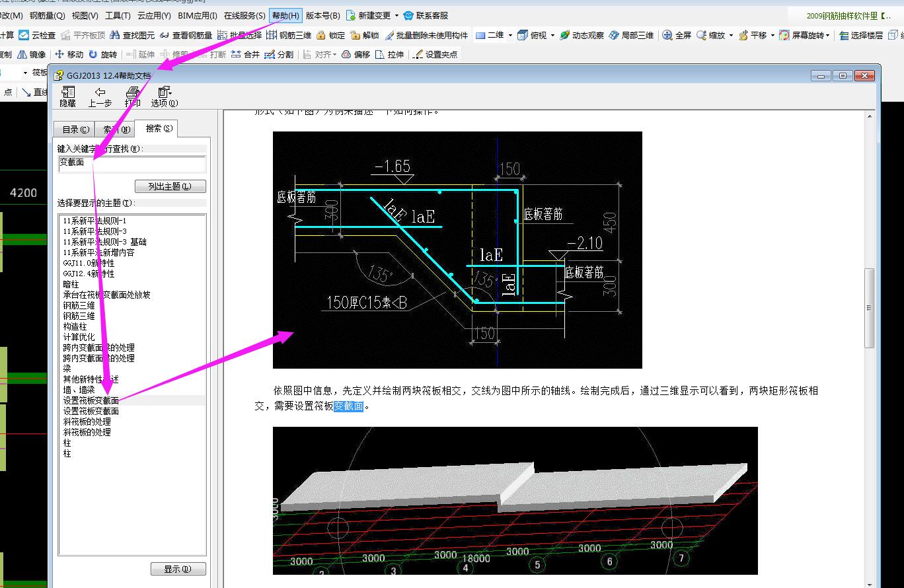
Task: Open the 版本号(B) menu
Action: click(x=322, y=16)
